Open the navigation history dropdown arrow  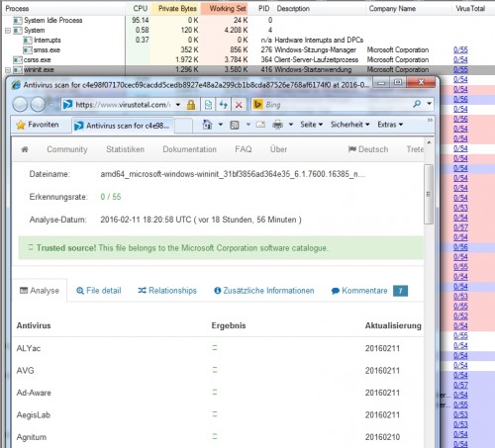[51, 105]
